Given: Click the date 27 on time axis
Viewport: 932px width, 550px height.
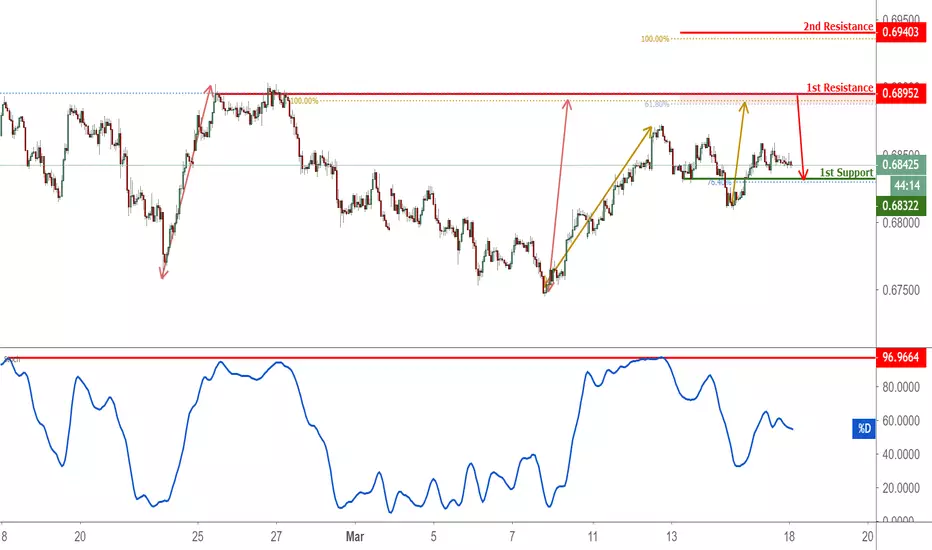Looking at the screenshot, I should (x=276, y=536).
